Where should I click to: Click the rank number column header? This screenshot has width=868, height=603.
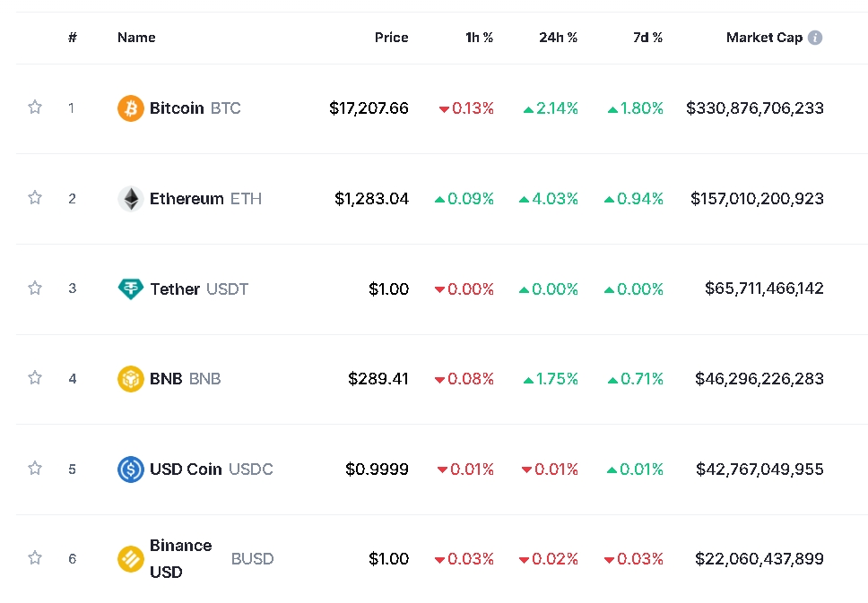point(73,38)
